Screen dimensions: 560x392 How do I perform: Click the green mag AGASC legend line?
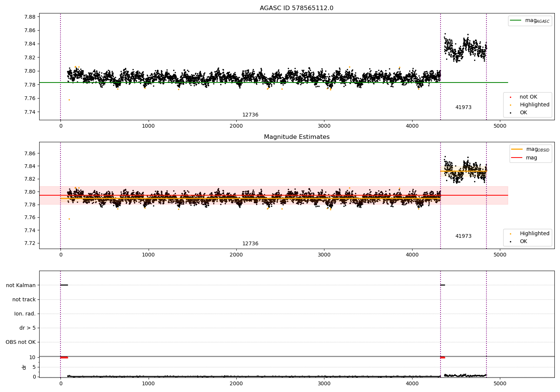[x=516, y=21]
